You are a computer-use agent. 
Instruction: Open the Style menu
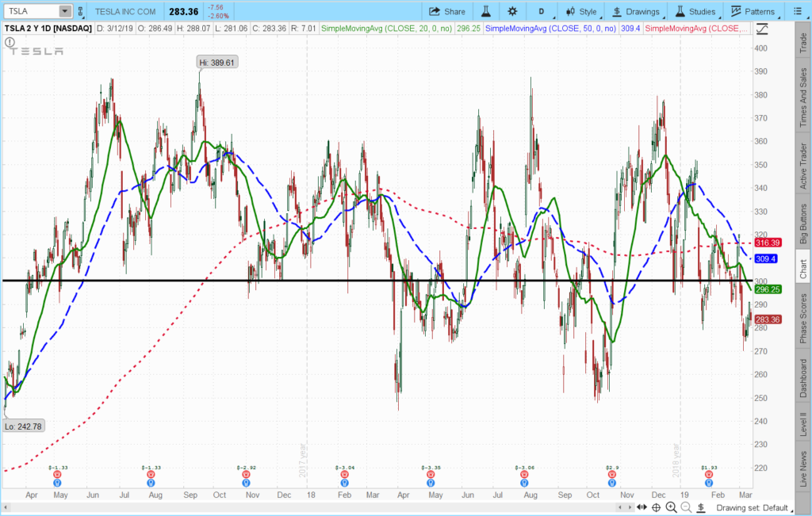(x=581, y=11)
